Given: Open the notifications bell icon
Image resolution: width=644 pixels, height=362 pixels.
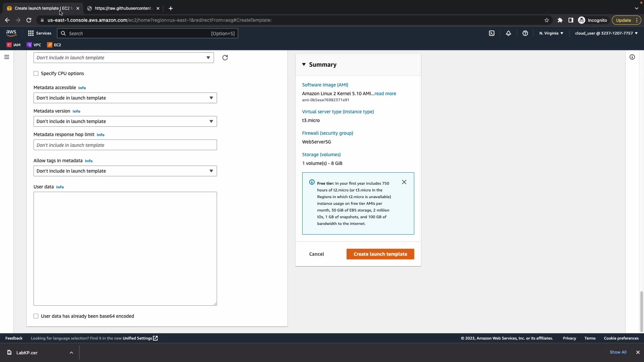Looking at the screenshot, I should 508,33.
